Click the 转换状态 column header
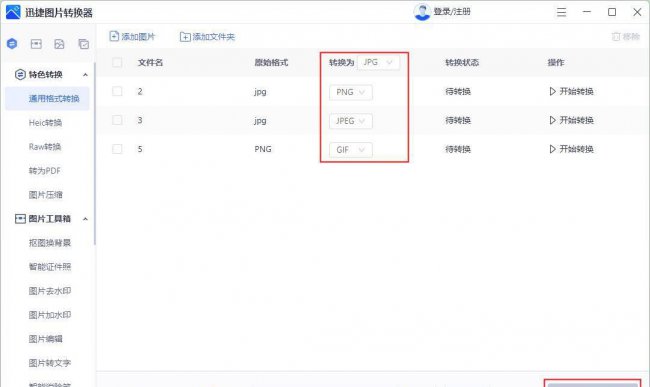 point(462,63)
